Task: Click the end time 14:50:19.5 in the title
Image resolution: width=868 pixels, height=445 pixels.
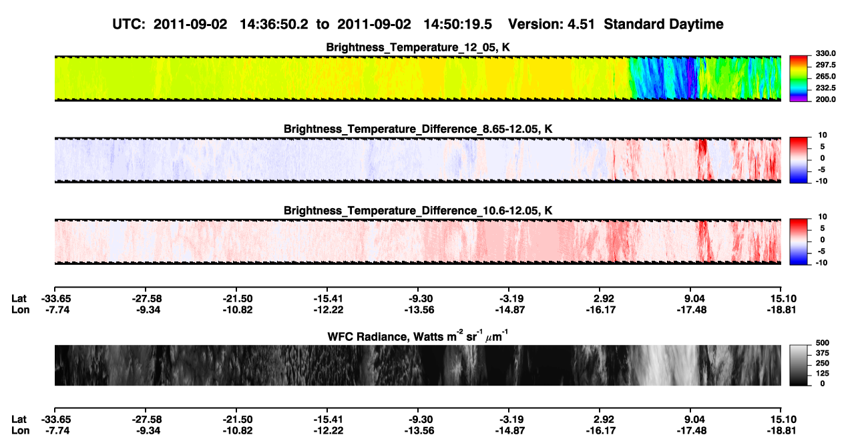Action: 458,24
